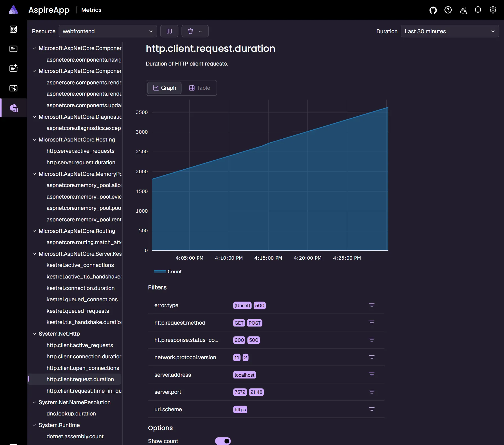This screenshot has width=504, height=445.
Task: Open filter menu for error.type
Action: pyautogui.click(x=372, y=305)
